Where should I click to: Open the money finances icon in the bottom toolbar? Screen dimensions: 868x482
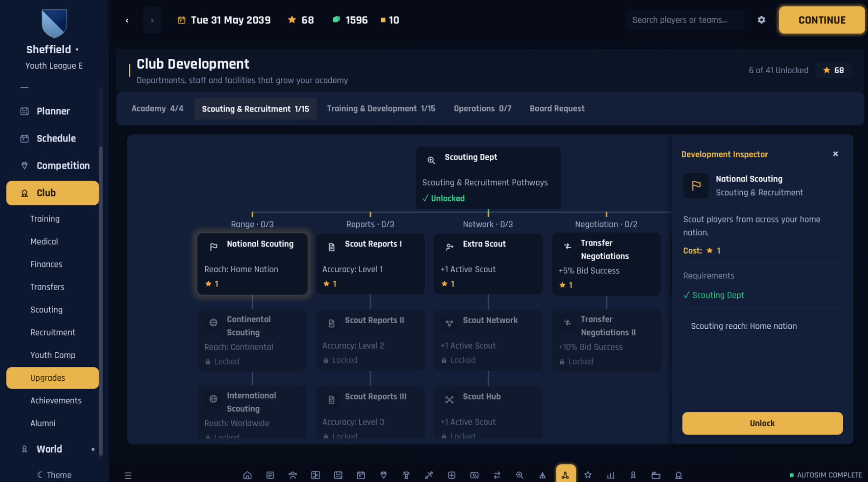coord(474,475)
